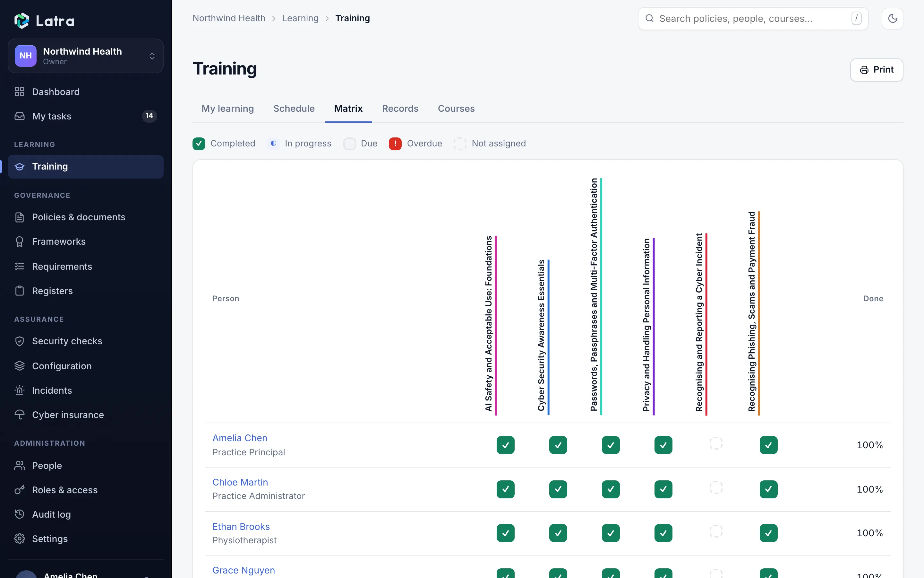Click Ethan Brooks's Passwords course checkmark
The width and height of the screenshot is (924, 578).
pos(611,533)
